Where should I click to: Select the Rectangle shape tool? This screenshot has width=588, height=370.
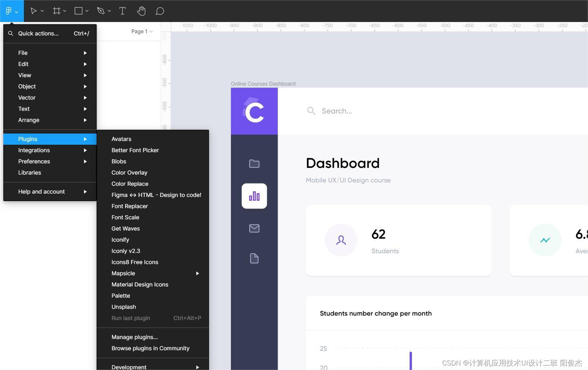click(x=78, y=11)
